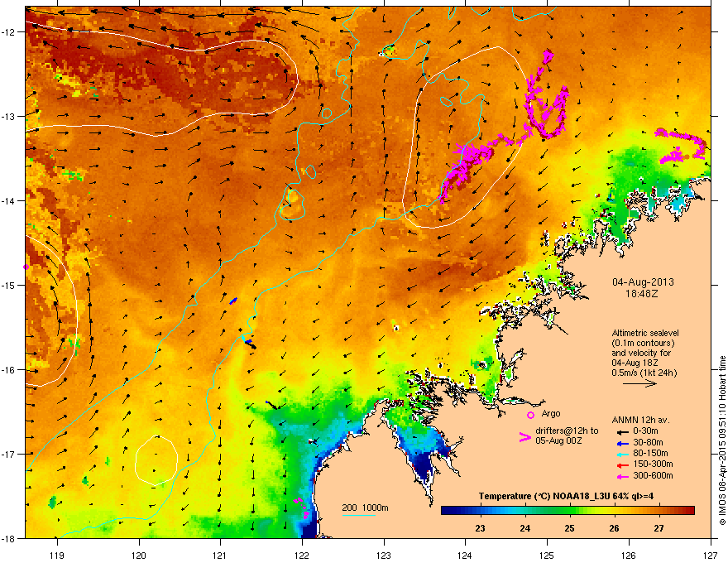Click the '80-150m' depth label
This screenshot has height=563, width=728.
coord(650,454)
